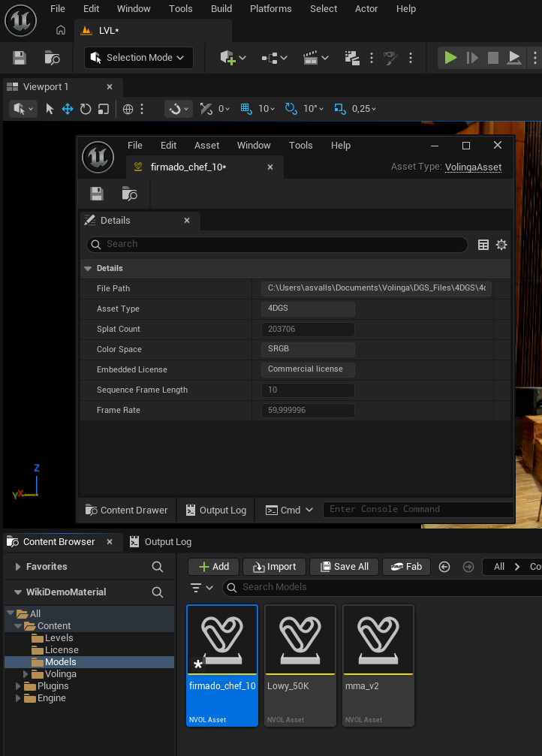Open Content Drawer in asset editor
Viewport: 542px width, 756px height.
point(126,510)
